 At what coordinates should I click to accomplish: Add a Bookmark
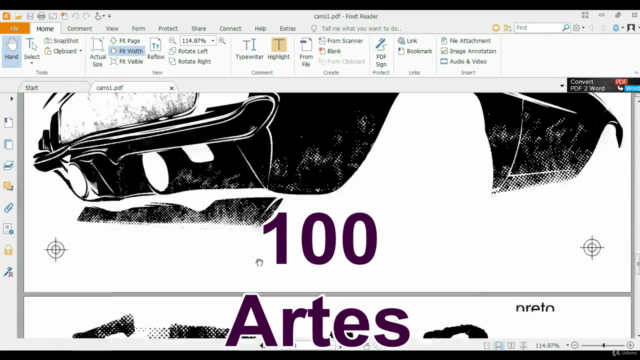point(415,51)
